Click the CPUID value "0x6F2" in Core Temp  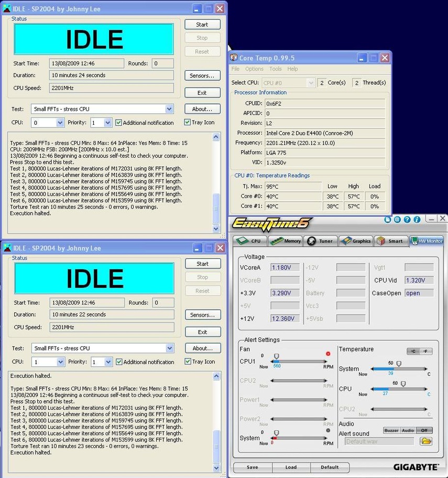(x=325, y=104)
